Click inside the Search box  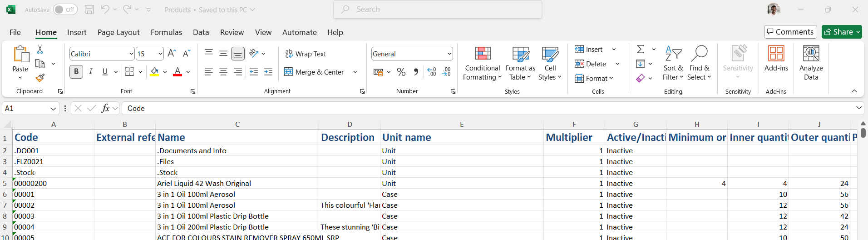click(438, 10)
